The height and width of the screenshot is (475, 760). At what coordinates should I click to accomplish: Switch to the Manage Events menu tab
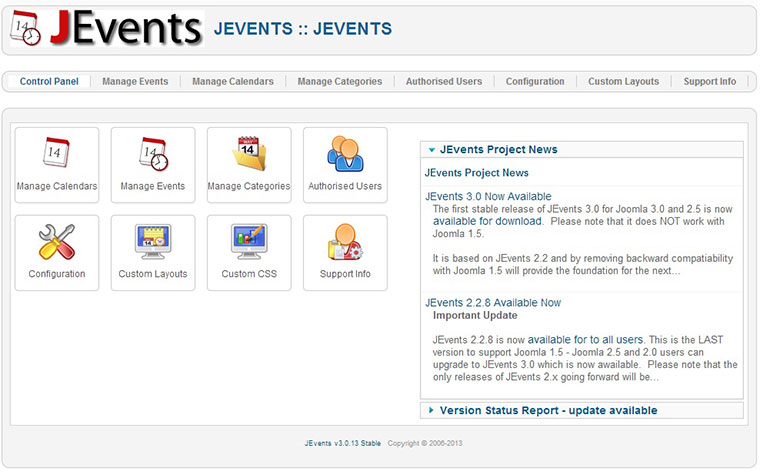135,81
